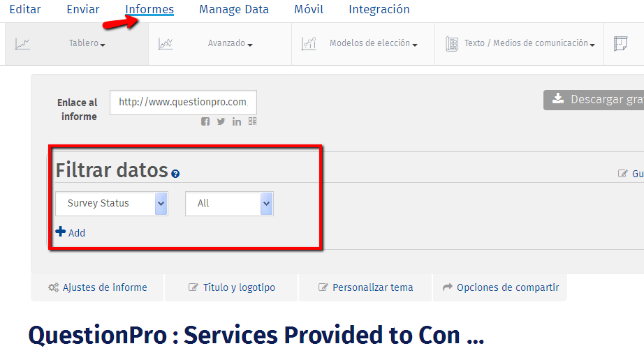Screen dimensions: 644x353
Task: Click the Avanzado chart icon
Action: click(166, 43)
